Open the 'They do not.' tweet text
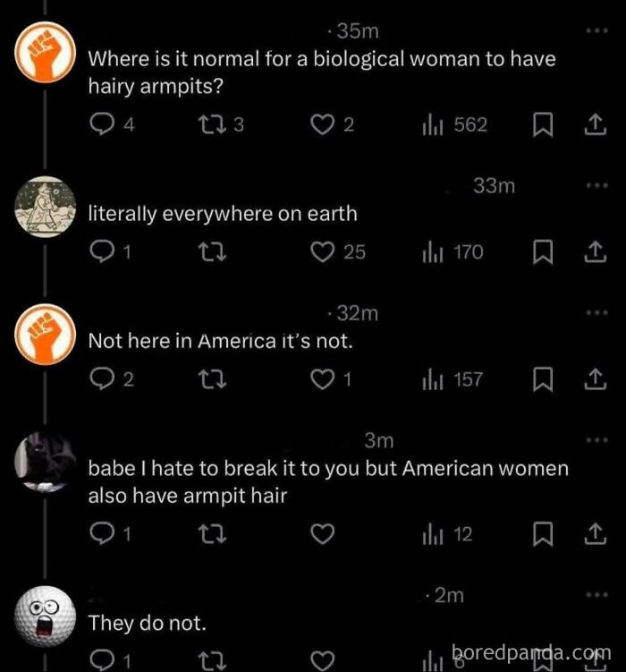 148,623
